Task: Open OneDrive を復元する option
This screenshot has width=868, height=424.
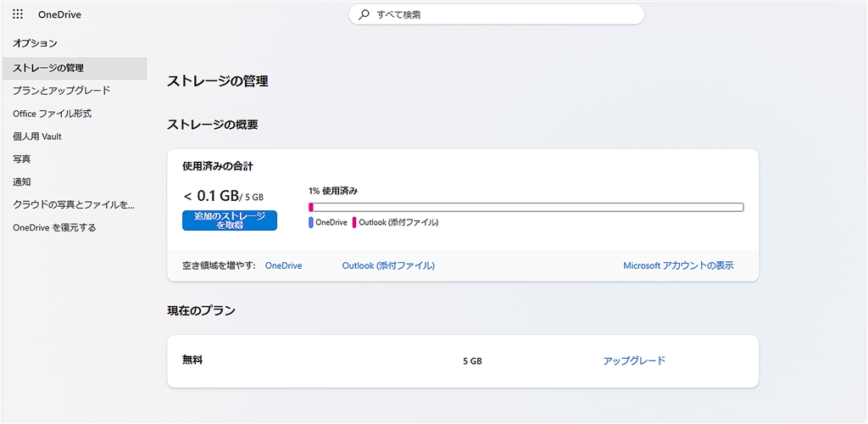Action: click(x=54, y=227)
